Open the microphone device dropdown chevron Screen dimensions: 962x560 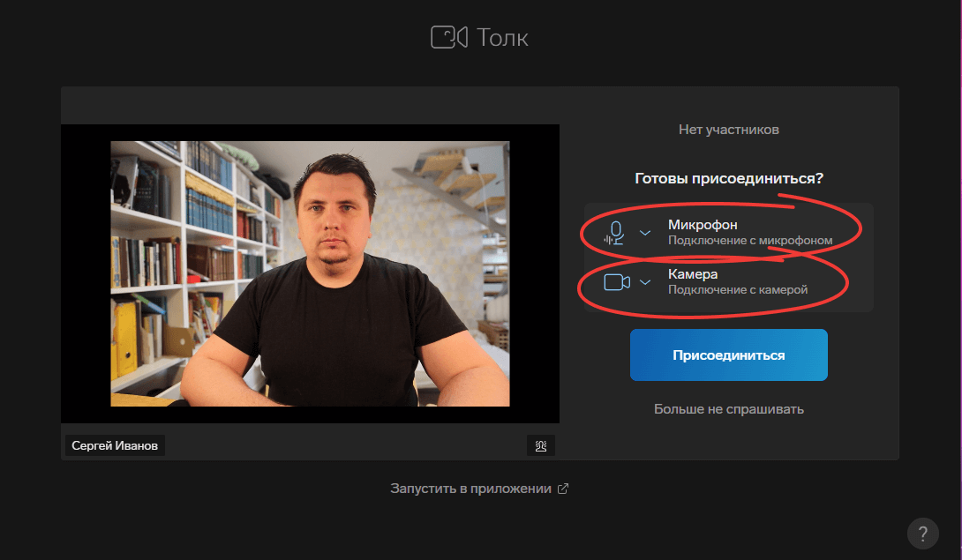[645, 232]
